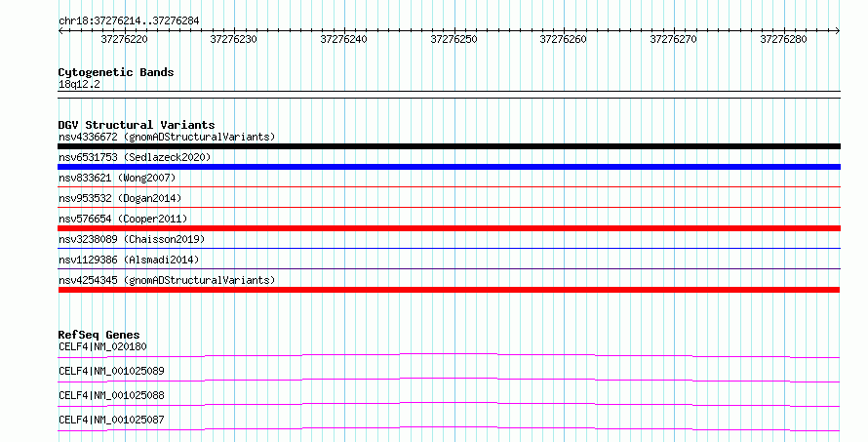Click the 18q12.2 band label
The height and width of the screenshot is (442, 868).
pyautogui.click(x=79, y=85)
